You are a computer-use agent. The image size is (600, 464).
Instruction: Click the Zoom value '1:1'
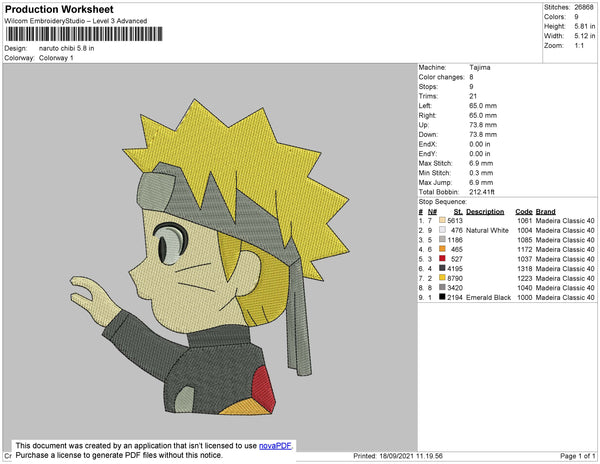[579, 46]
